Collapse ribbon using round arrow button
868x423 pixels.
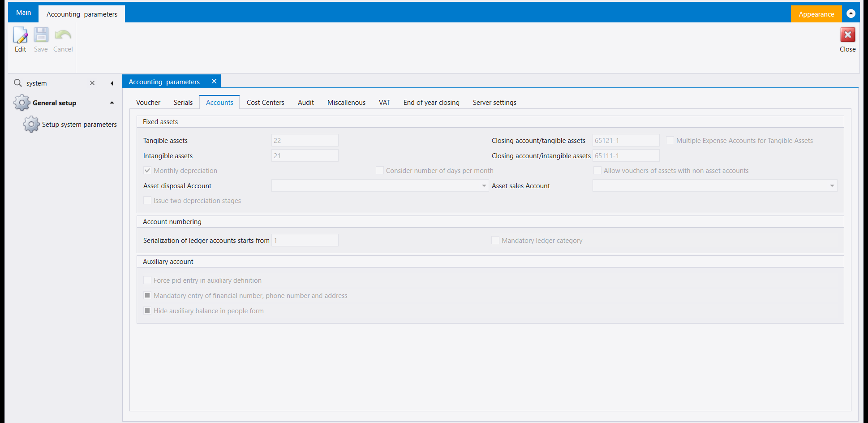pyautogui.click(x=851, y=13)
